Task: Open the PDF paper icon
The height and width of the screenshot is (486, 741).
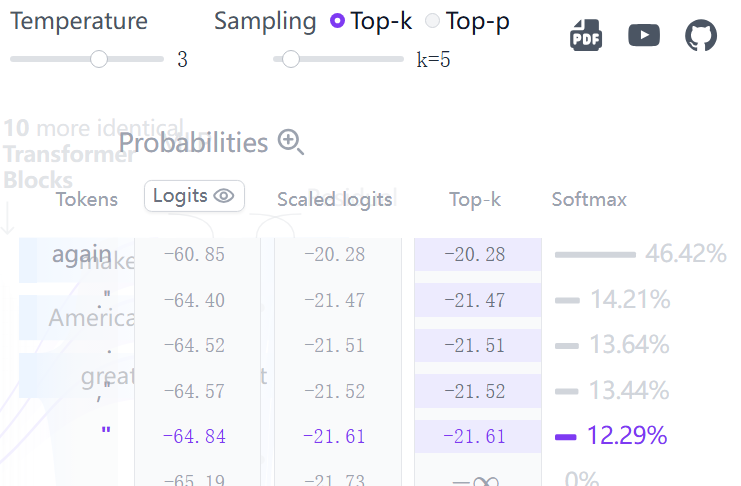Action: click(586, 35)
